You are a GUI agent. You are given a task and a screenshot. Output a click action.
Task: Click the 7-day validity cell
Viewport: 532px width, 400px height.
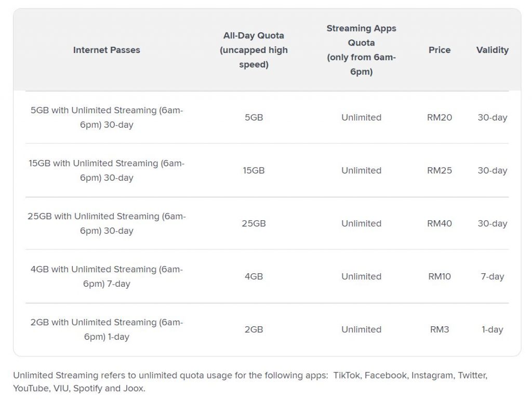492,276
